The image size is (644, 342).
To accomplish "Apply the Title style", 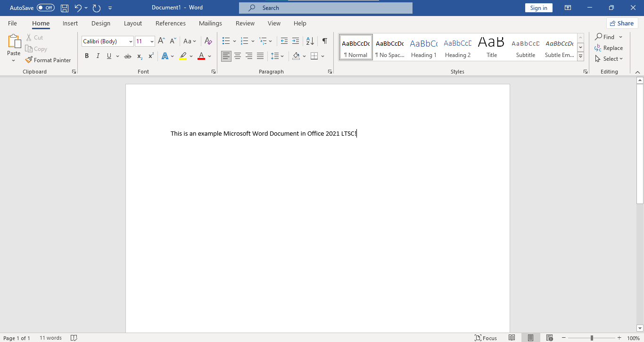I will (x=492, y=47).
